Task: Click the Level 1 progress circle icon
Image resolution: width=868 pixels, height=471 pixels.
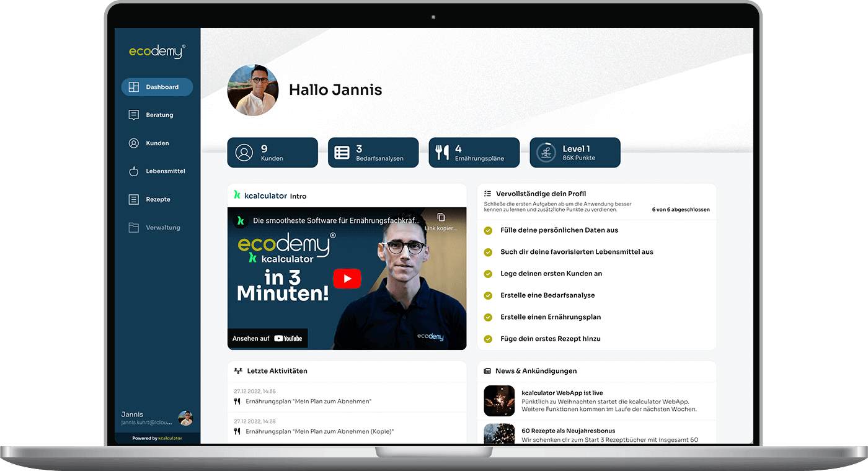Action: [546, 153]
